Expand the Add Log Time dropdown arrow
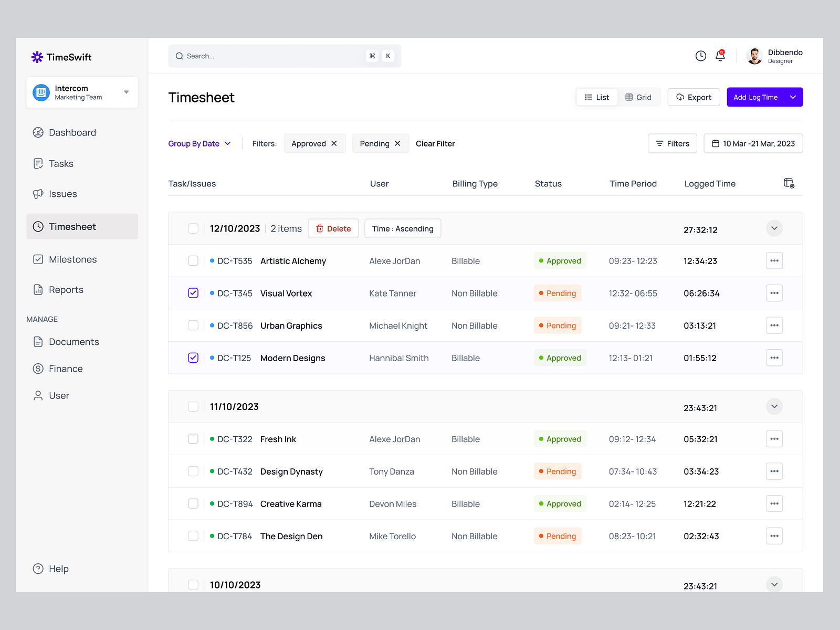 coord(793,97)
